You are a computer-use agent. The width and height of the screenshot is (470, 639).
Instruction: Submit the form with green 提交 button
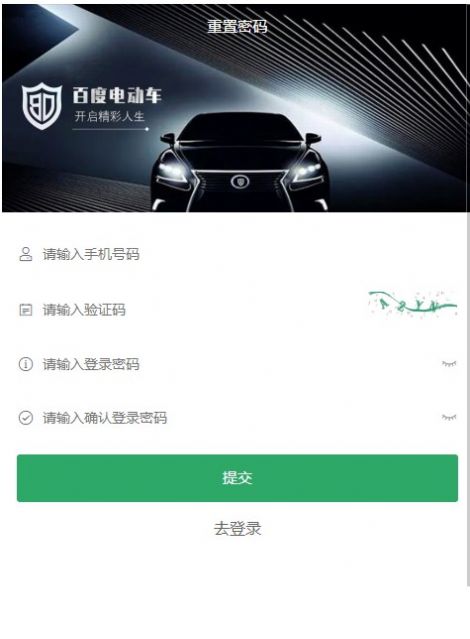pos(237,478)
